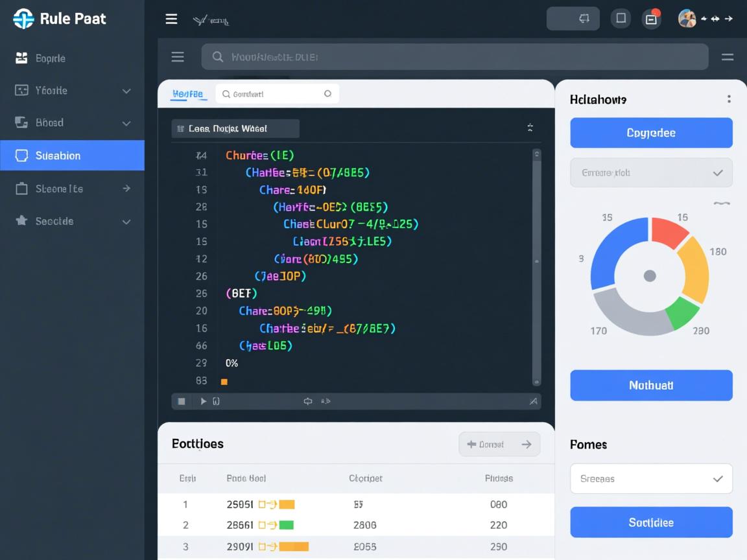This screenshot has width=747, height=560.
Task: Open the Srecaas dropdown under Pomes
Action: [651, 479]
